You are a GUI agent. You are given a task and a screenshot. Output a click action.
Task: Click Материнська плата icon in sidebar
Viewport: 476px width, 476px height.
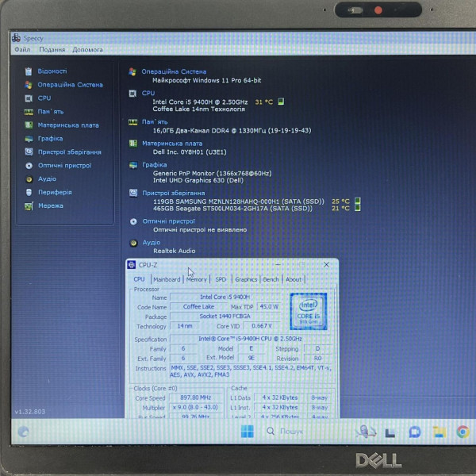tap(29, 125)
